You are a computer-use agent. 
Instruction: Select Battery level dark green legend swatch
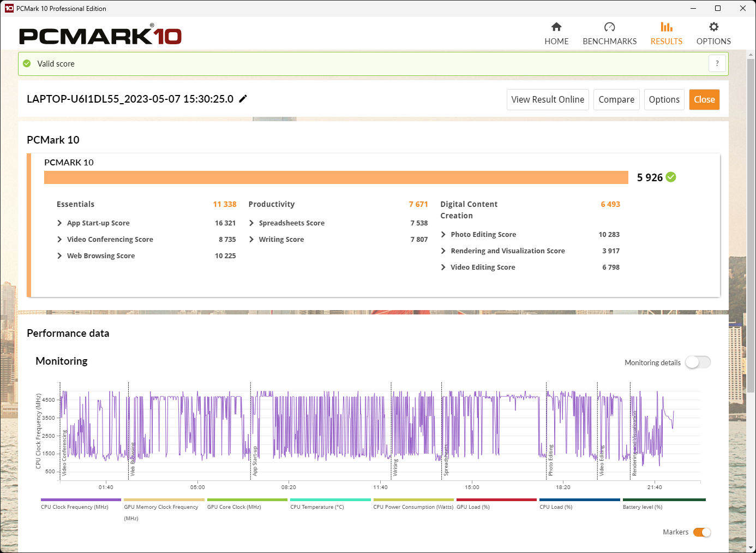point(664,500)
